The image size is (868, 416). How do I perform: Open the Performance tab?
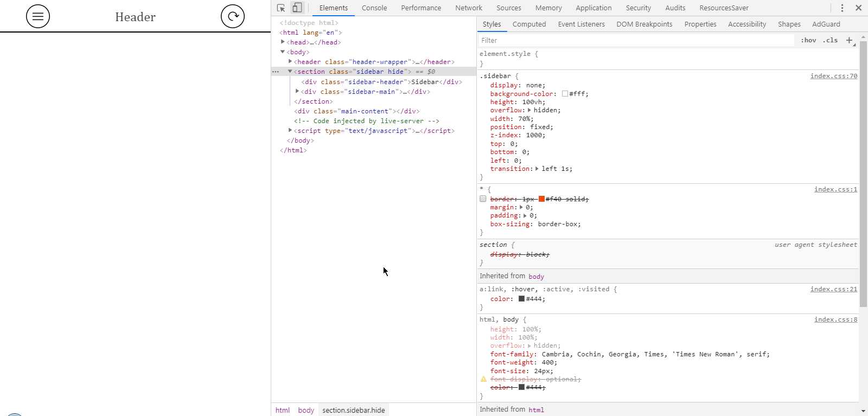click(x=421, y=8)
